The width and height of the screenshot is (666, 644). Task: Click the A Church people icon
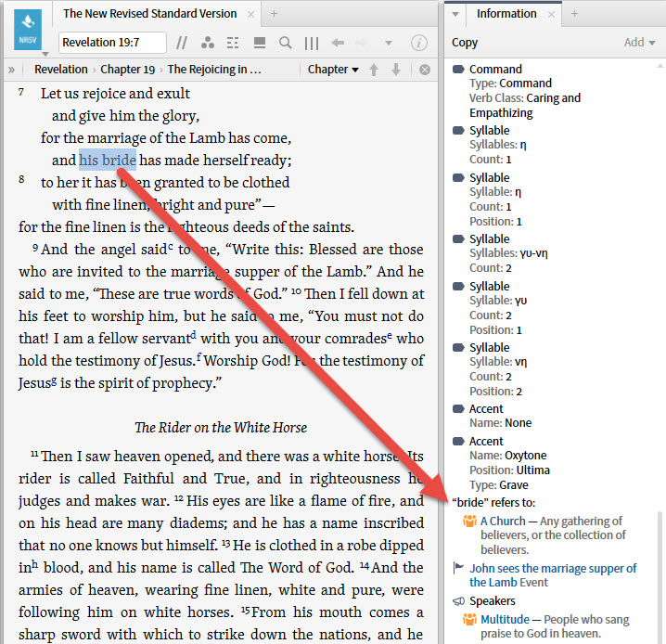(469, 521)
